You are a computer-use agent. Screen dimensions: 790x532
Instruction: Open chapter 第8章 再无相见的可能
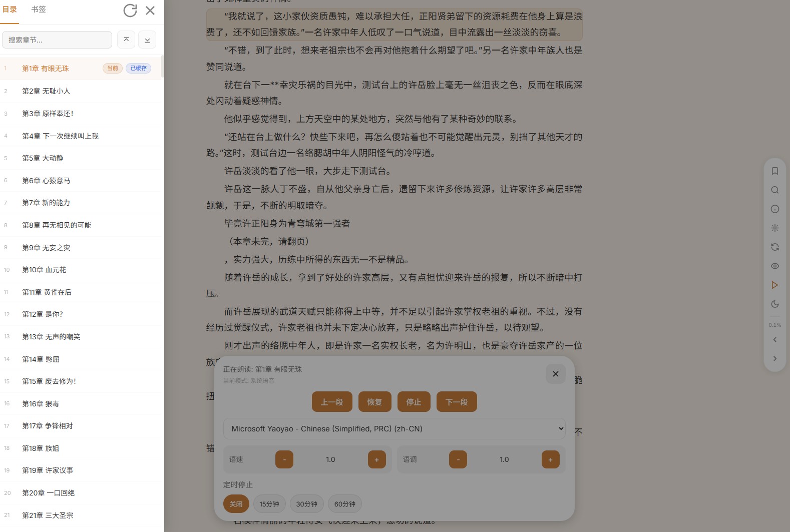pos(82,225)
